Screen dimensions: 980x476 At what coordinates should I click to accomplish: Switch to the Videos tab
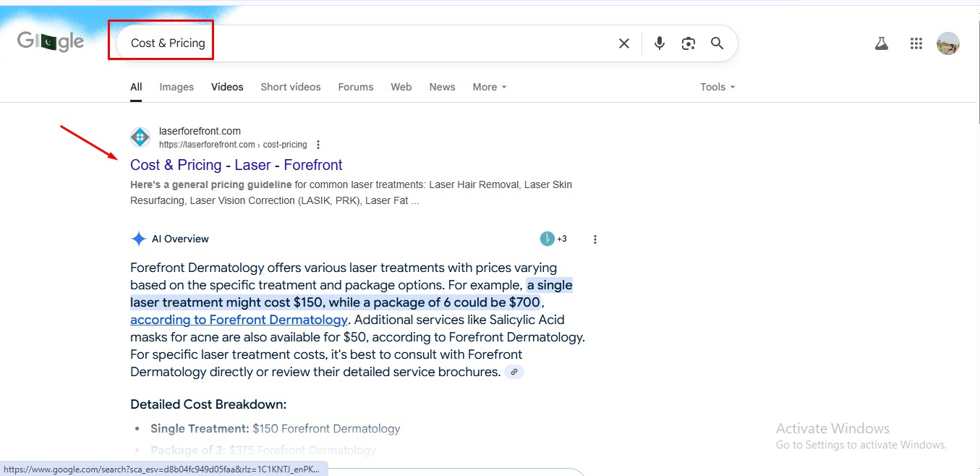point(227,87)
